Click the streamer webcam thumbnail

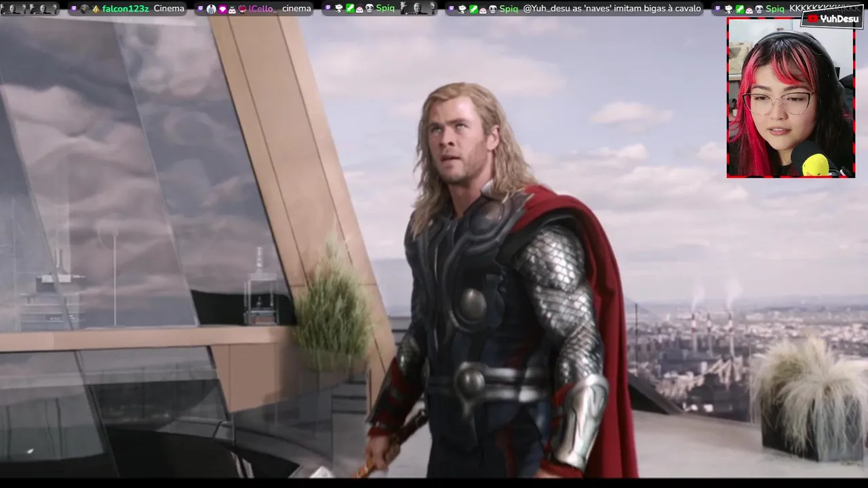tap(791, 98)
